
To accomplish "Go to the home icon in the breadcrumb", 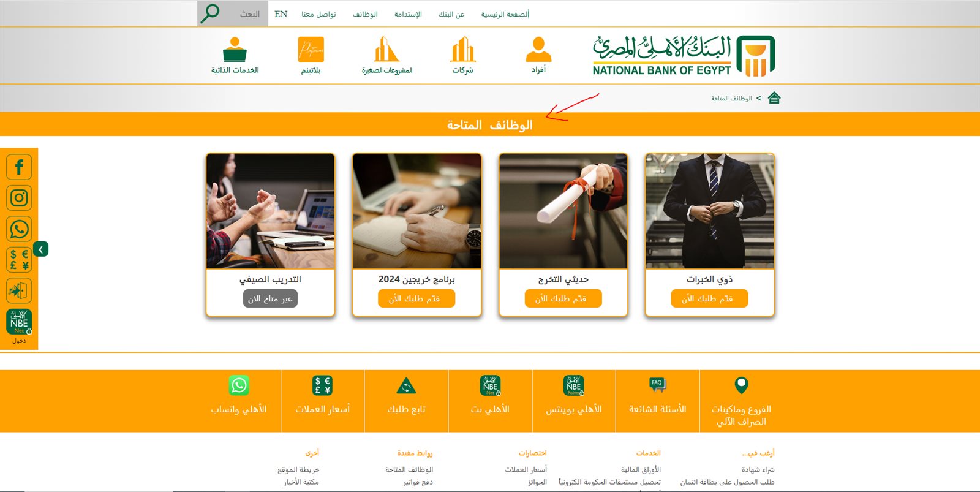I will 774,98.
